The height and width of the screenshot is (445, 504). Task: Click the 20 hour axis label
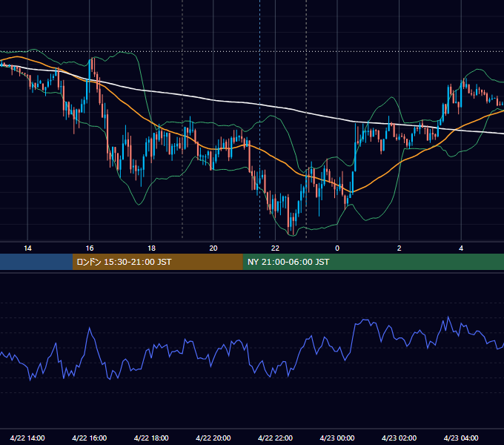pyautogui.click(x=213, y=248)
